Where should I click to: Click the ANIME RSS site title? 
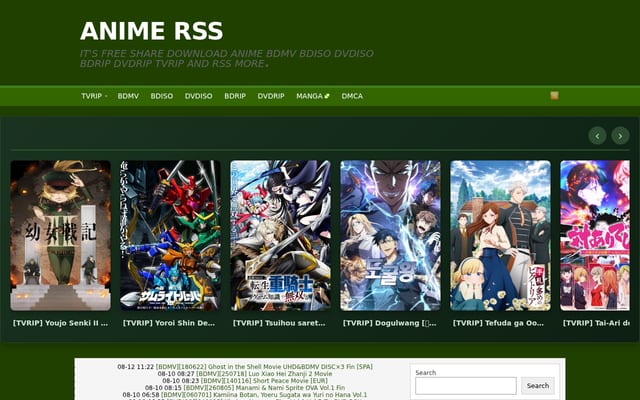pyautogui.click(x=151, y=31)
